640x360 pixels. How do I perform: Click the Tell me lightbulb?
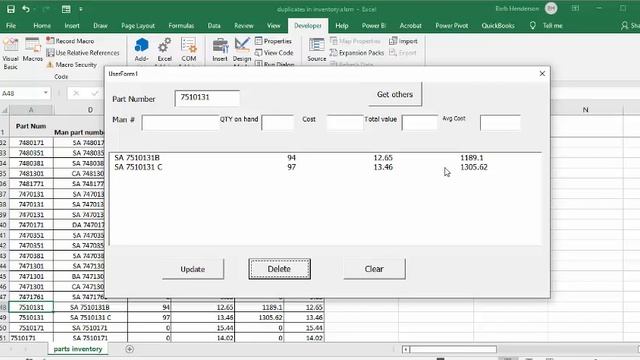(x=533, y=25)
